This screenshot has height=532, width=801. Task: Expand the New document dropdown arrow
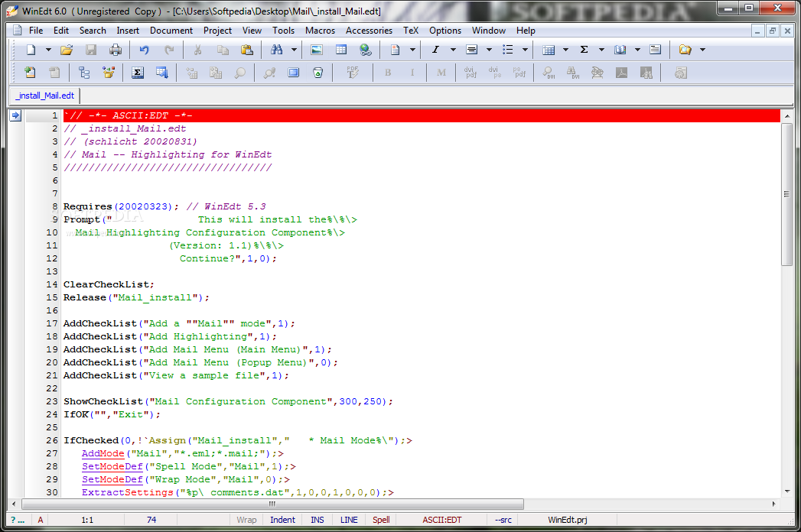coord(48,50)
